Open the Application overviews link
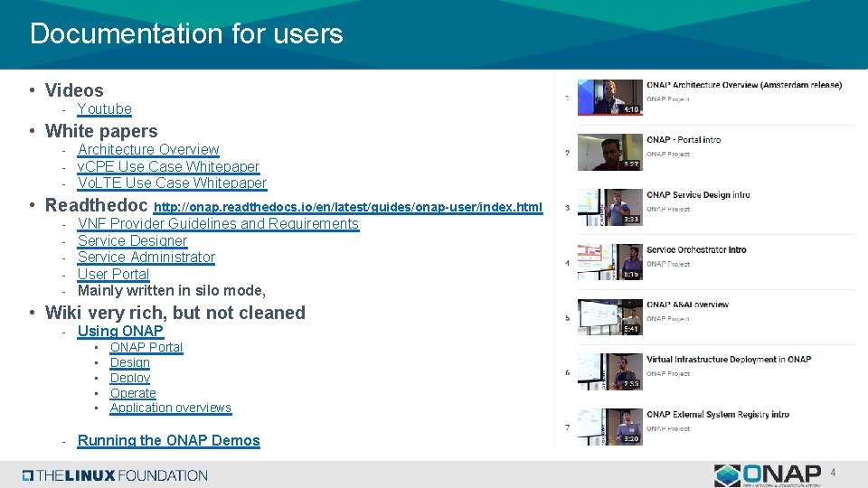 [x=171, y=408]
